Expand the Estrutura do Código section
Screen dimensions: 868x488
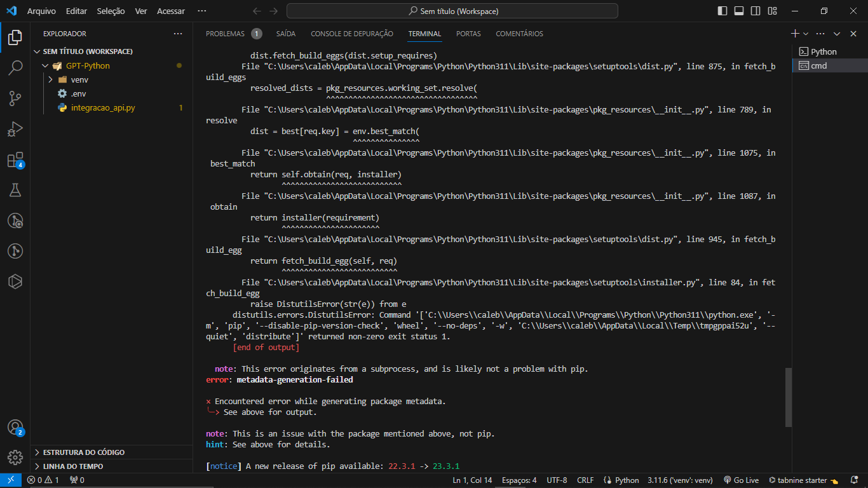tap(112, 452)
